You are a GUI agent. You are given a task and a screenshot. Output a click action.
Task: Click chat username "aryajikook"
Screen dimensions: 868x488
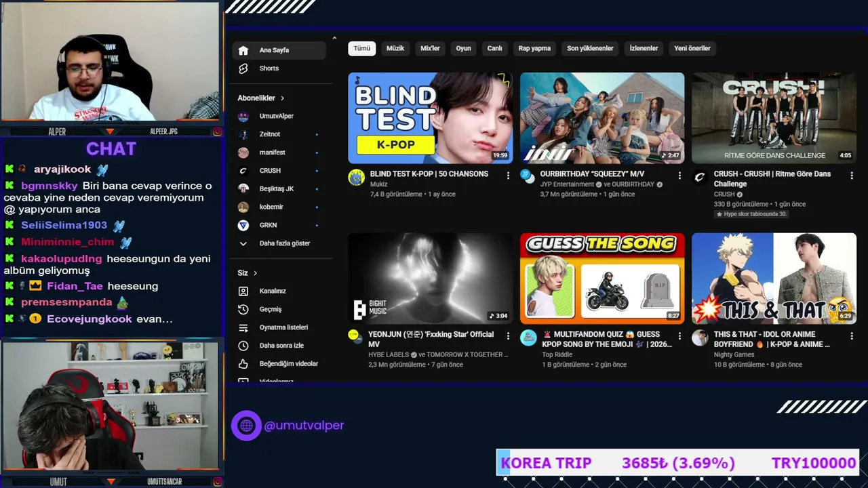coord(62,169)
